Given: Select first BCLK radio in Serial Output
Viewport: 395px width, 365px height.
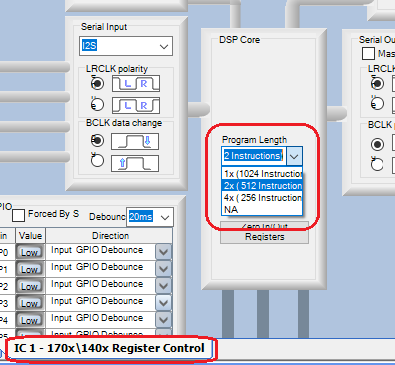Looking at the screenshot, I should tap(377, 145).
